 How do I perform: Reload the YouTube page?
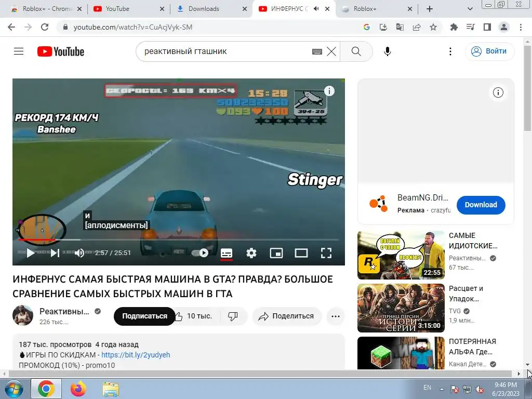pos(45,27)
